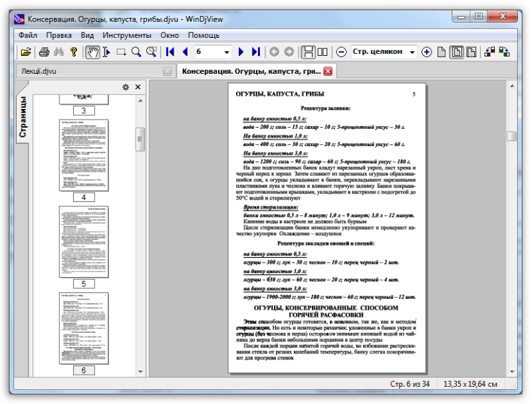The height and width of the screenshot is (404, 532).
Task: Go to the first page
Action: [x=170, y=52]
